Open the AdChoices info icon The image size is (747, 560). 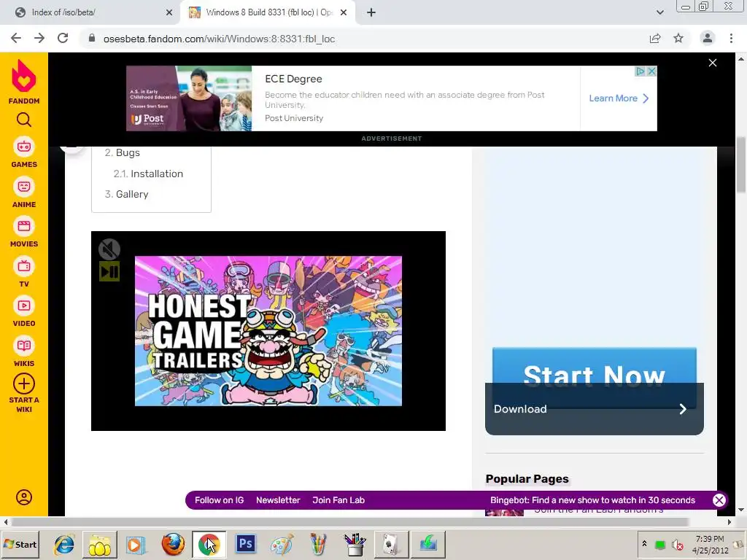coord(640,71)
